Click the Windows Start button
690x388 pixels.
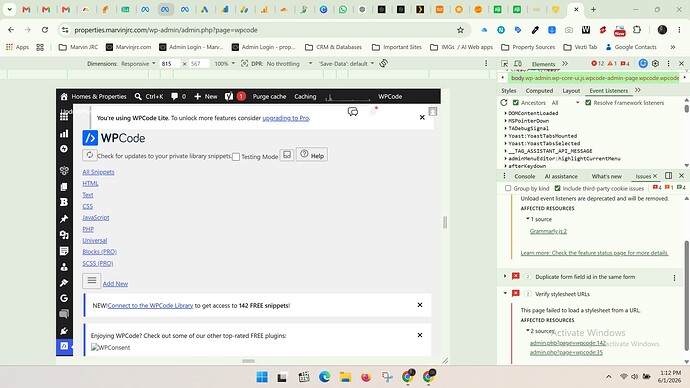(x=262, y=377)
